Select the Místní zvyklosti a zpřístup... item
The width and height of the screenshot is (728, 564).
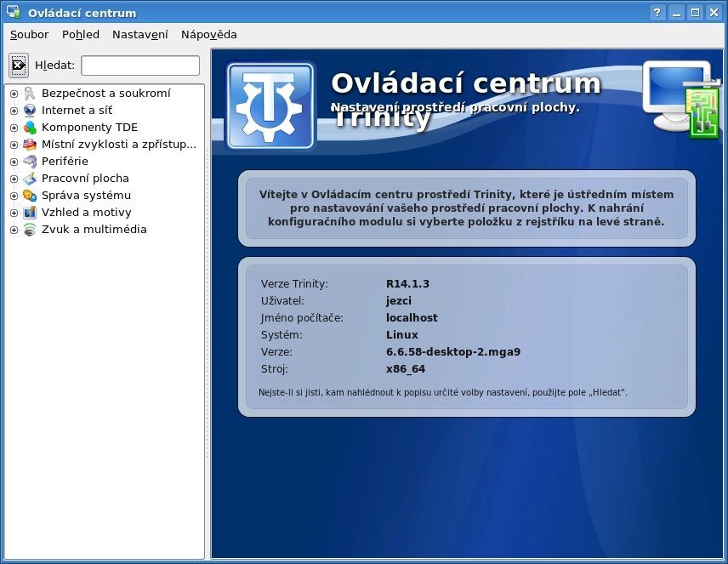point(119,145)
